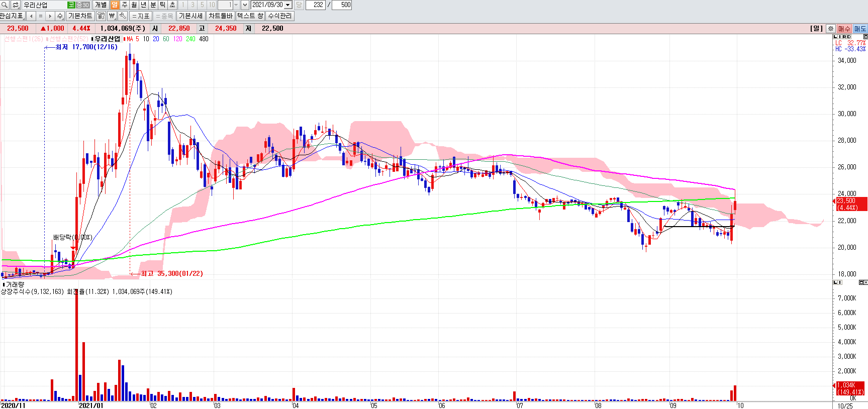Click the MA 20 blue legend label
Viewport: 868px width, 409px height.
[x=156, y=39]
